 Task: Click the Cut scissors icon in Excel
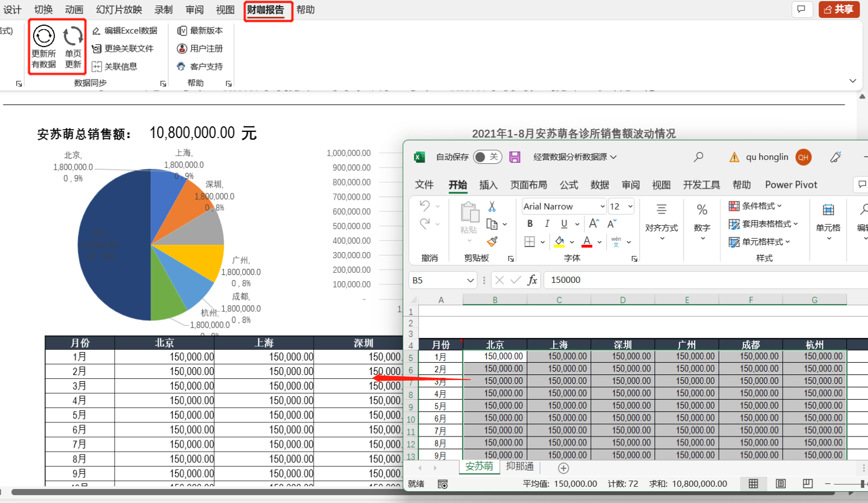point(492,207)
